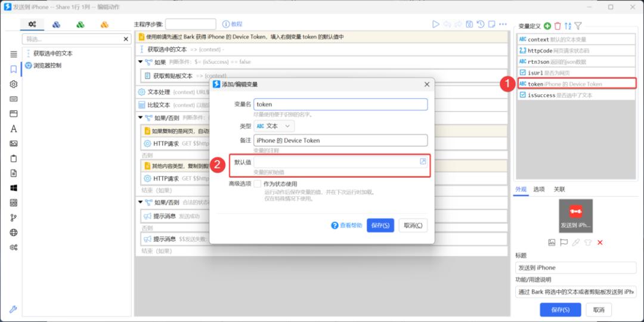Open the 查看帮助 help link

coord(346,225)
